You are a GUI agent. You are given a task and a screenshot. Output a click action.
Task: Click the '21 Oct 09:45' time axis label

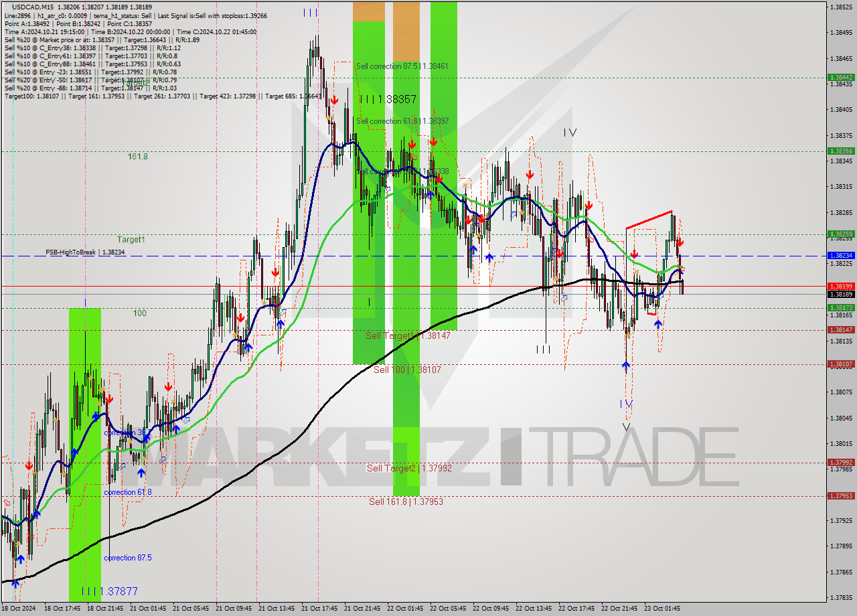click(232, 609)
